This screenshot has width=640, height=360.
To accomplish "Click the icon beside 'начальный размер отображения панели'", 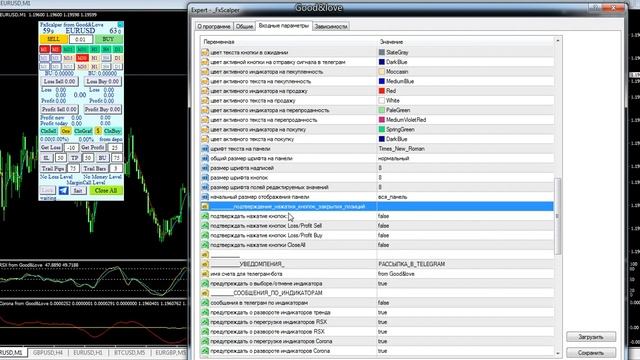I will coord(205,197).
